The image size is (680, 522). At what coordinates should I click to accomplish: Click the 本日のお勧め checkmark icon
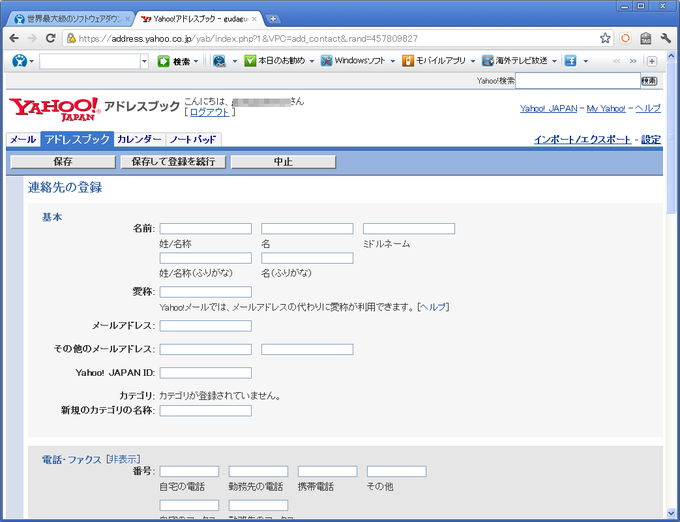point(250,61)
